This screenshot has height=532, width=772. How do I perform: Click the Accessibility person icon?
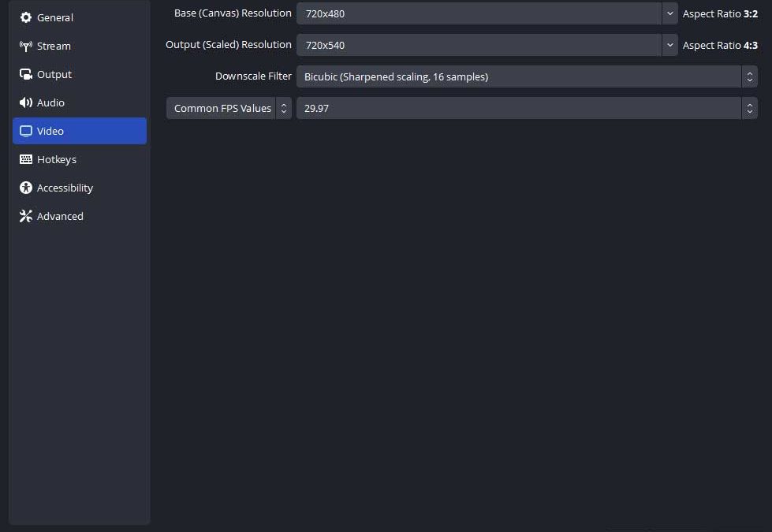point(25,188)
